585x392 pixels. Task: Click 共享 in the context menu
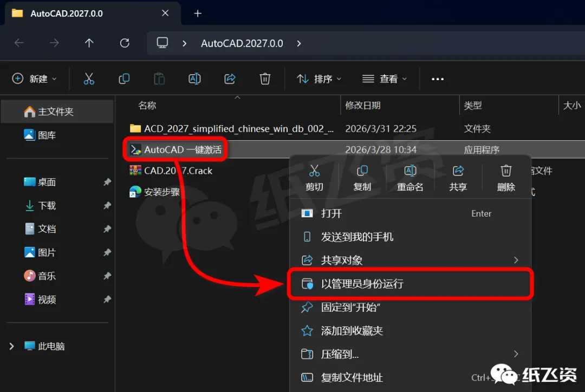point(458,178)
